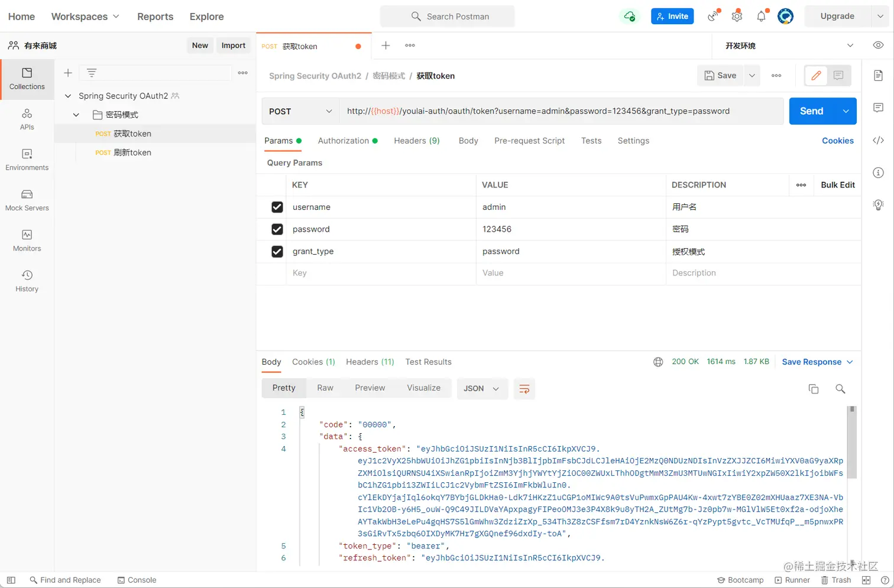Switch to the request Settings tab

633,141
